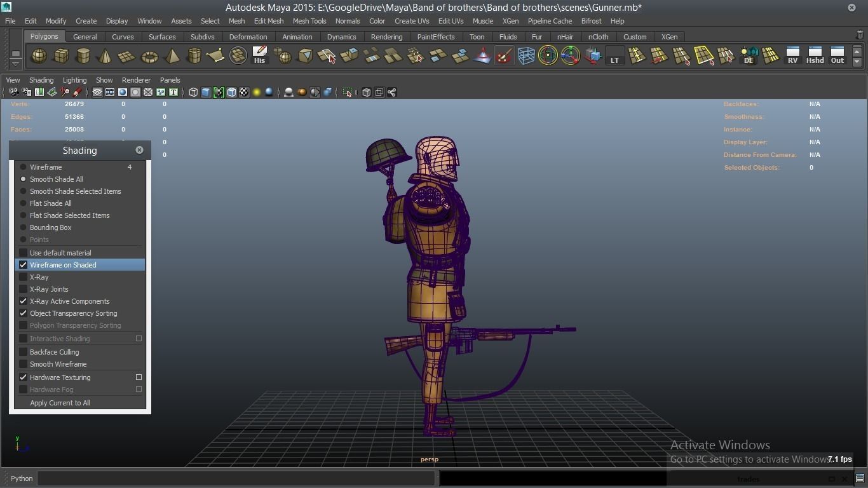Create a polygon cone from the shelf
This screenshot has height=488, width=868.
[105, 56]
